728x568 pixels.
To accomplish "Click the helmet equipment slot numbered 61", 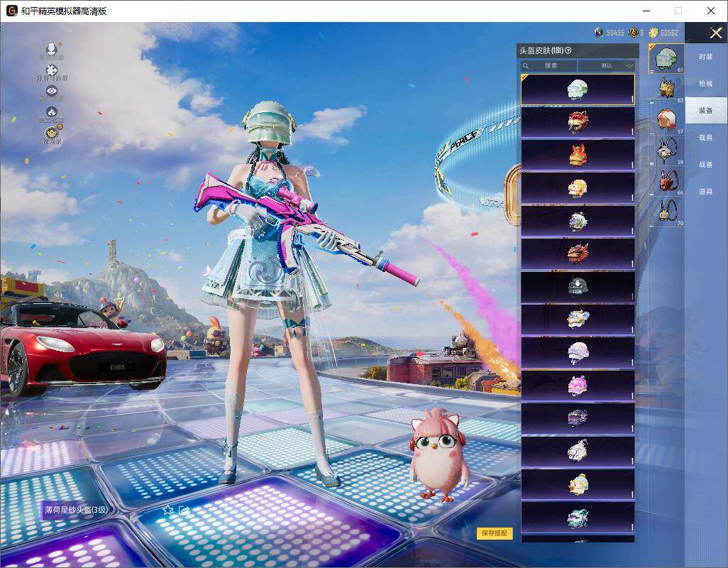I will coord(666,58).
